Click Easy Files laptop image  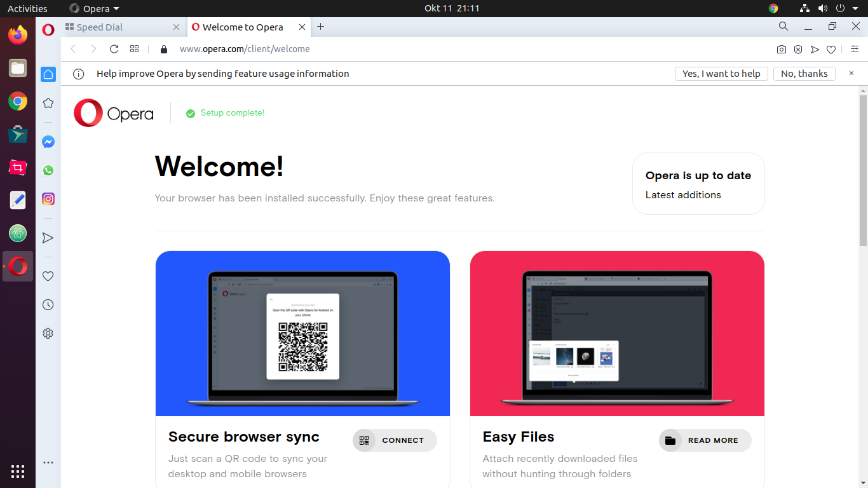[x=617, y=334]
